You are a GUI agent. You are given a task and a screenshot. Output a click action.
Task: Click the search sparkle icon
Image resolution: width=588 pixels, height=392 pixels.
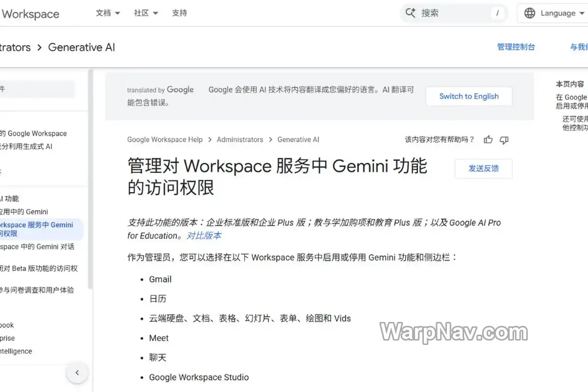(x=411, y=13)
